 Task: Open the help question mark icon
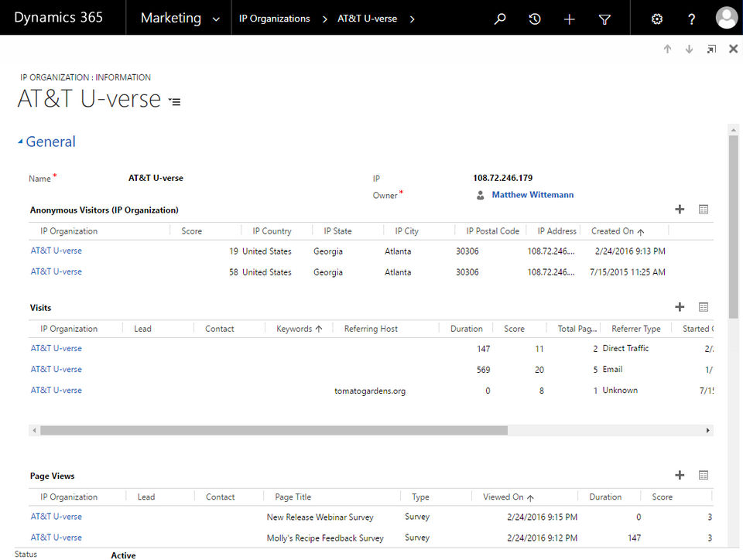pos(691,19)
